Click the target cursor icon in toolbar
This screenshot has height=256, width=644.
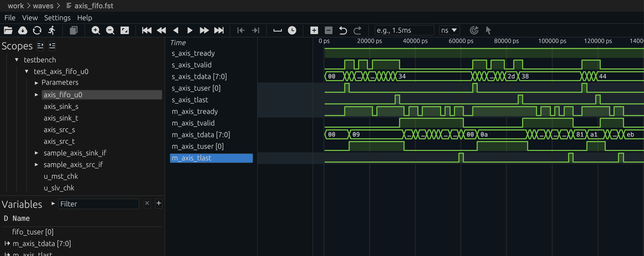(x=474, y=30)
